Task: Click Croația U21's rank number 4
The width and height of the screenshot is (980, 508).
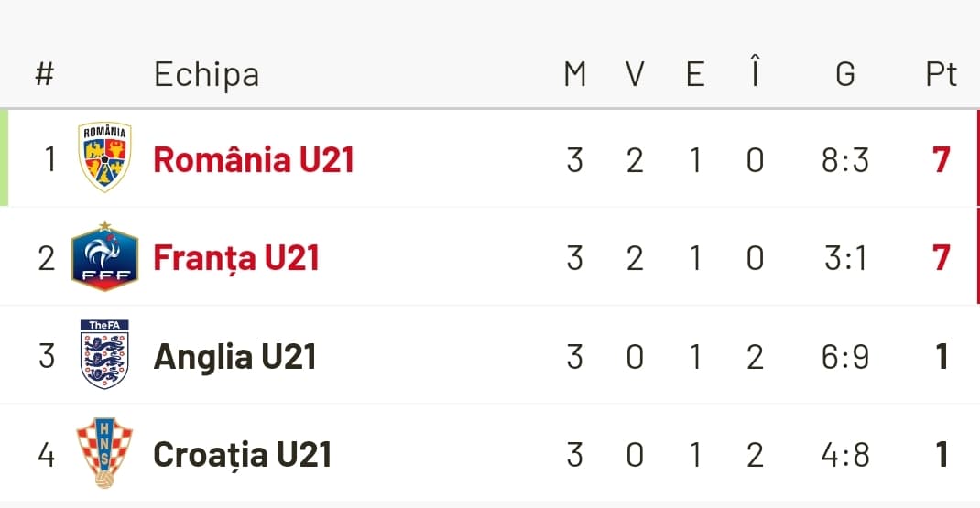Action: (47, 454)
